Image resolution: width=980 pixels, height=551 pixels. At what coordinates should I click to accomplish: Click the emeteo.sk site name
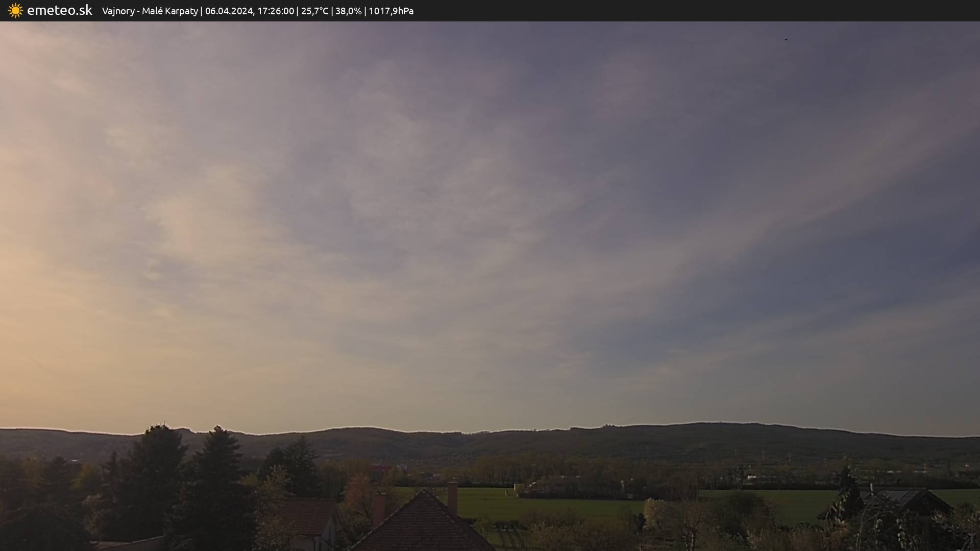pyautogui.click(x=60, y=11)
